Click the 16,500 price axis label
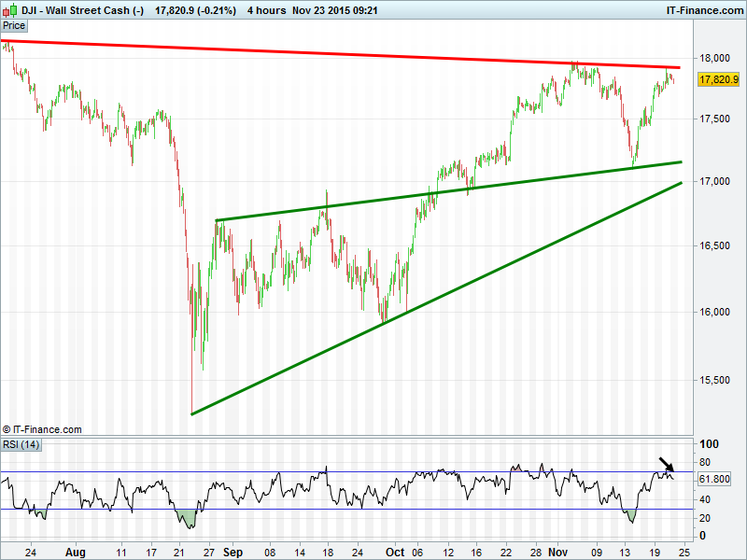747x560 pixels. (x=714, y=245)
